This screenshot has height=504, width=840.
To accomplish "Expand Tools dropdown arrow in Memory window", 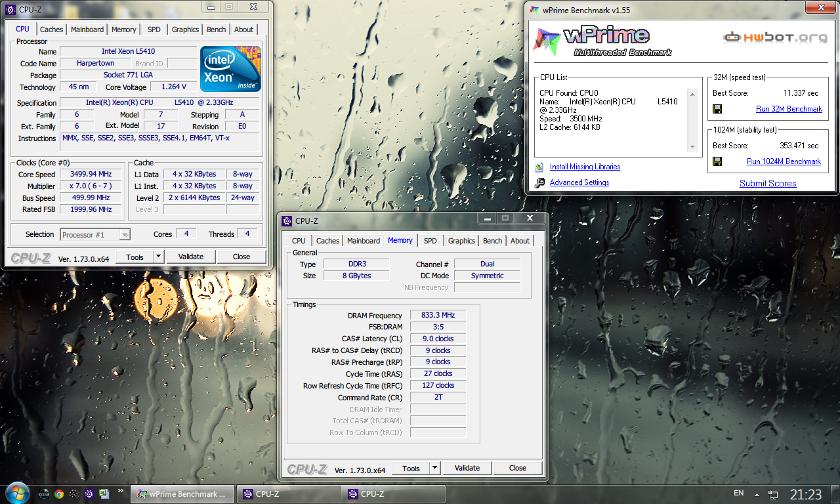I will [435, 468].
